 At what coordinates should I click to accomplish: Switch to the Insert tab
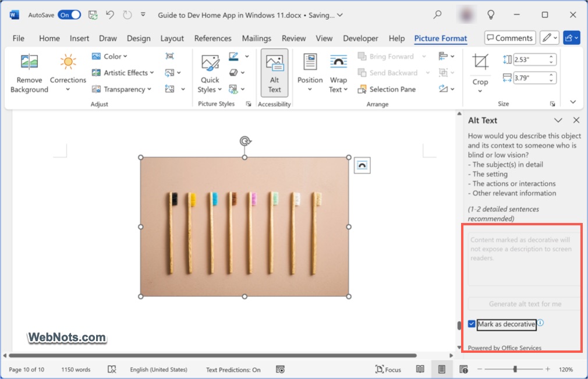click(79, 38)
